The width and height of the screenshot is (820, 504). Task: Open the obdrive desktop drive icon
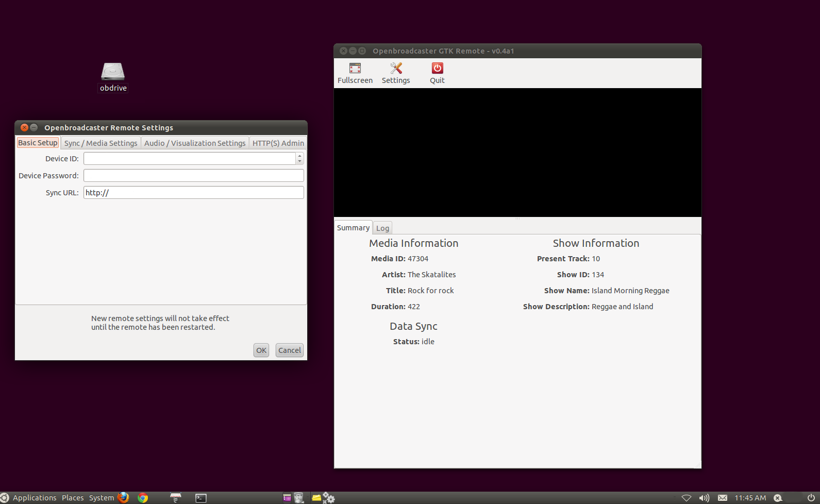point(113,72)
